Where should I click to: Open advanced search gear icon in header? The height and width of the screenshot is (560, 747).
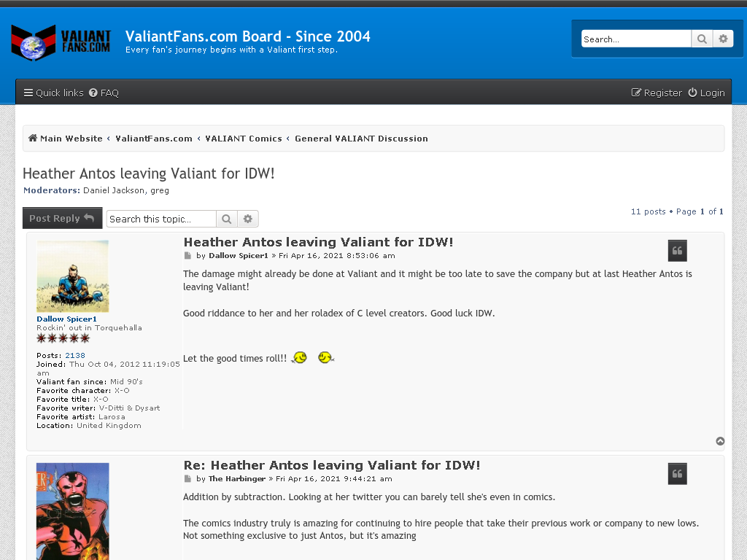click(x=723, y=39)
